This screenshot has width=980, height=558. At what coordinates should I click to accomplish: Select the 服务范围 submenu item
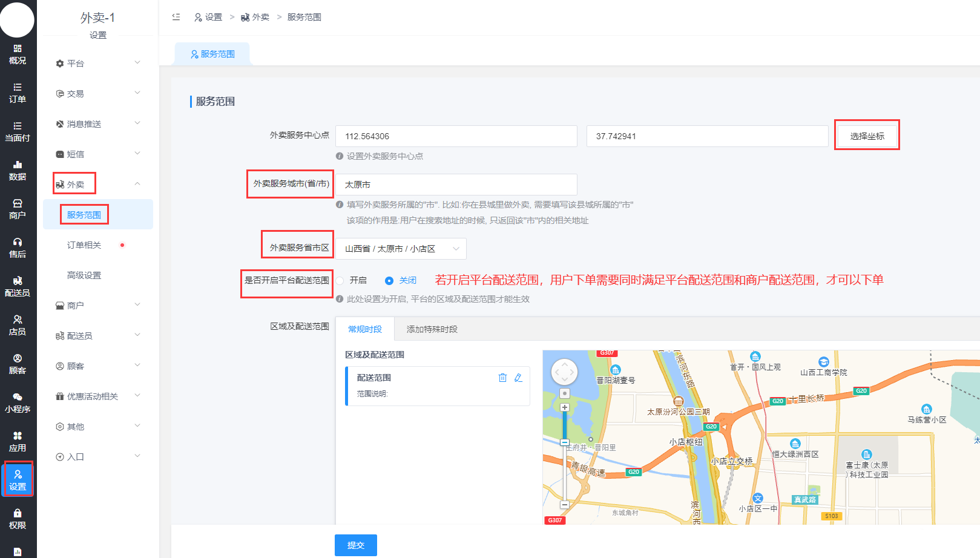pyautogui.click(x=98, y=215)
